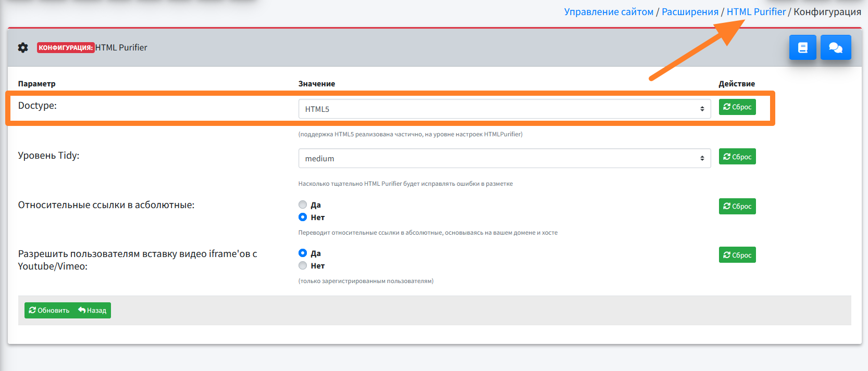Click the registered users only hint

(366, 281)
